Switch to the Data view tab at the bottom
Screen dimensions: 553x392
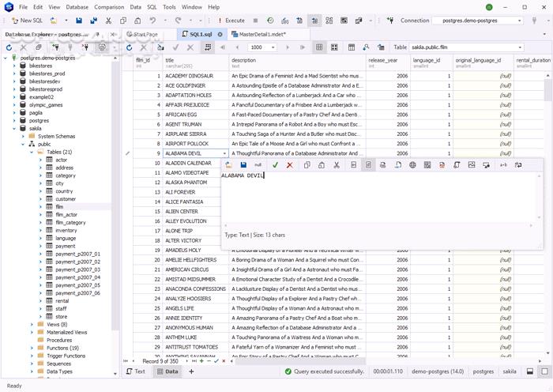[x=167, y=371]
